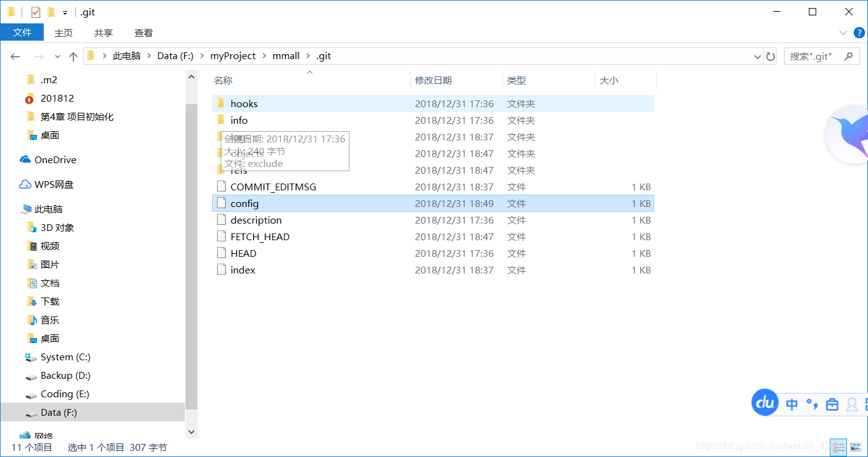Click the up one level arrow button
The height and width of the screenshot is (457, 868).
pos(73,56)
